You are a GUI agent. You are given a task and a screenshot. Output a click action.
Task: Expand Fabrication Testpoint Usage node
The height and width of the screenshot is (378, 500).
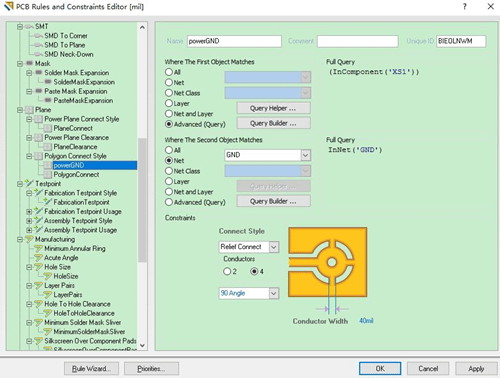pos(29,212)
